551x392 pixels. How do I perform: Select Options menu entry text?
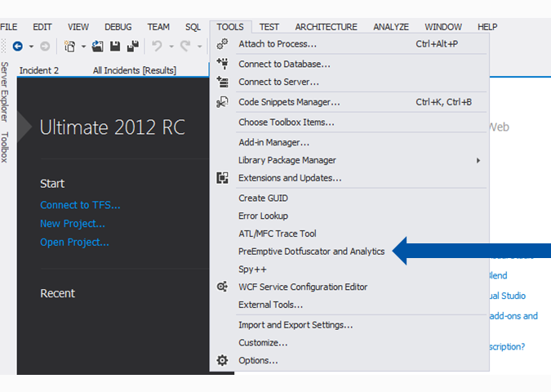pyautogui.click(x=258, y=361)
